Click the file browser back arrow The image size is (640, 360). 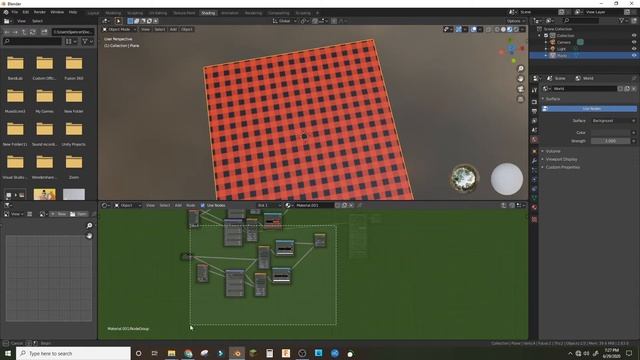pos(7,32)
